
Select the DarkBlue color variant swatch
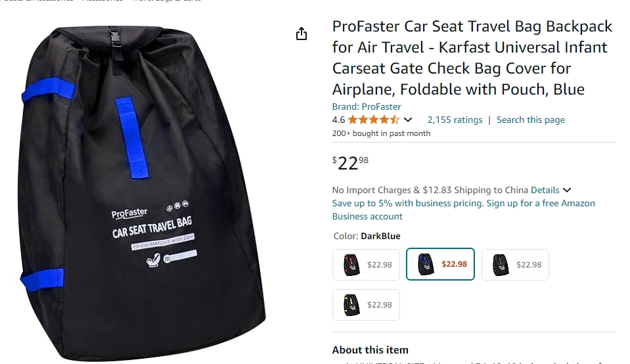440,264
